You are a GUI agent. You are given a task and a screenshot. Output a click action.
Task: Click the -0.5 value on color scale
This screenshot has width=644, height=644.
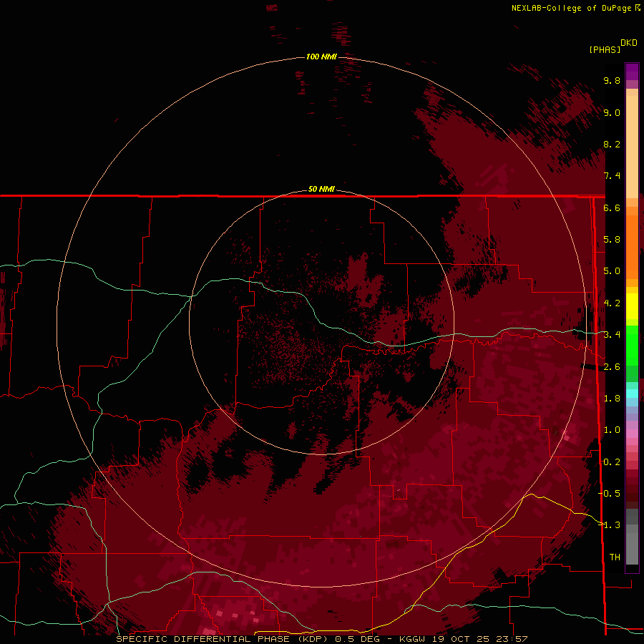click(610, 494)
